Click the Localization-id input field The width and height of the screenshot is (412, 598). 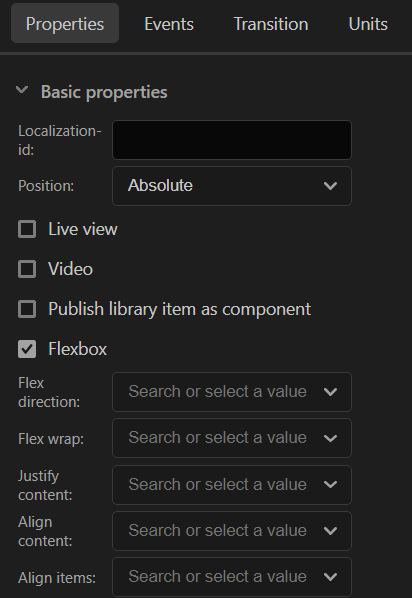coord(232,140)
